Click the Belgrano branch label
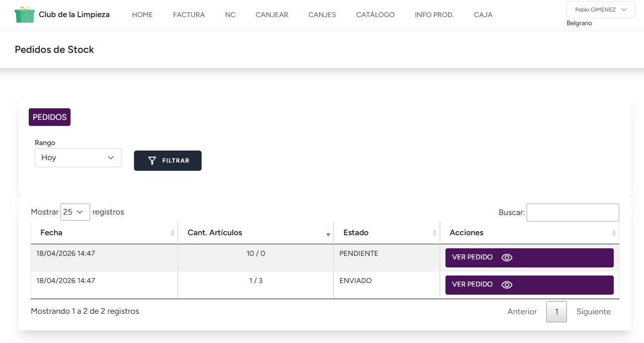Image resolution: width=644 pixels, height=343 pixels. [x=579, y=23]
